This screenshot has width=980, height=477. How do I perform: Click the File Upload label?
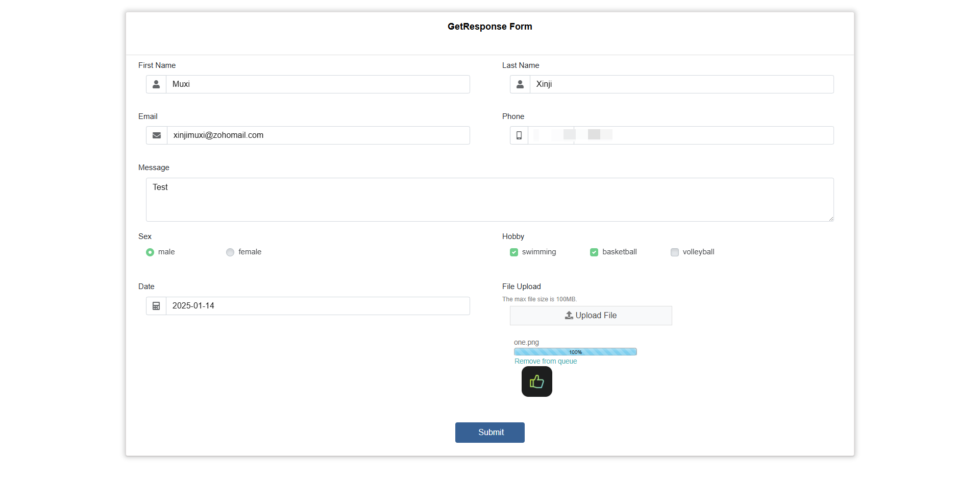coord(522,287)
